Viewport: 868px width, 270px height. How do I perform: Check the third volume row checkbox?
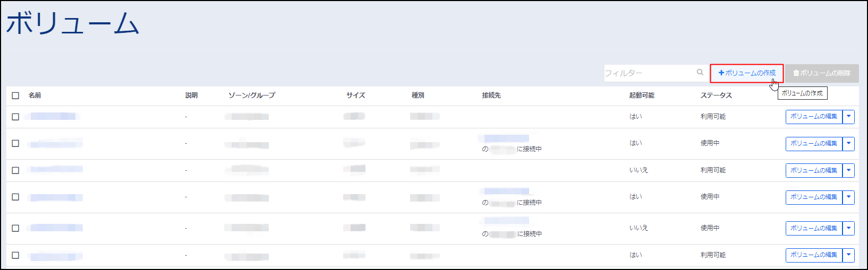pyautogui.click(x=15, y=170)
